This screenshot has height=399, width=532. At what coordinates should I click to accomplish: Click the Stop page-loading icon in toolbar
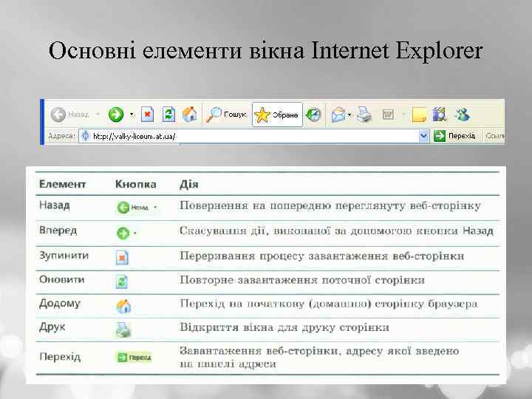click(147, 115)
